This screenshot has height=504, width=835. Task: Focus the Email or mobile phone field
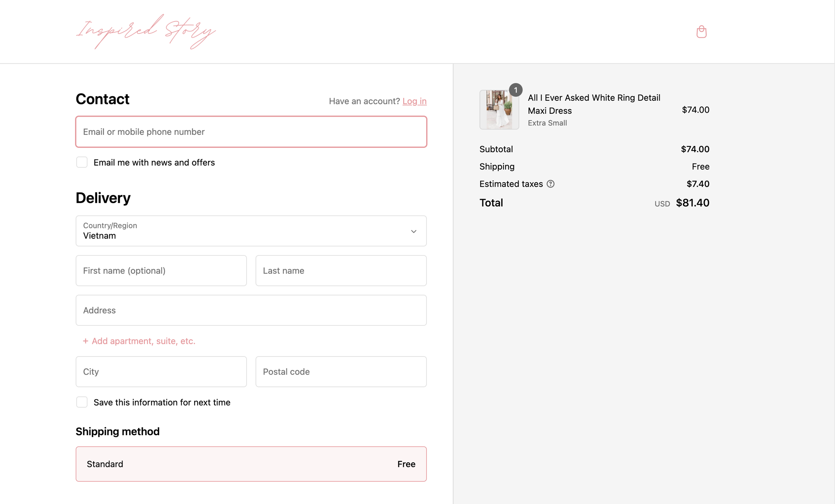tap(251, 132)
